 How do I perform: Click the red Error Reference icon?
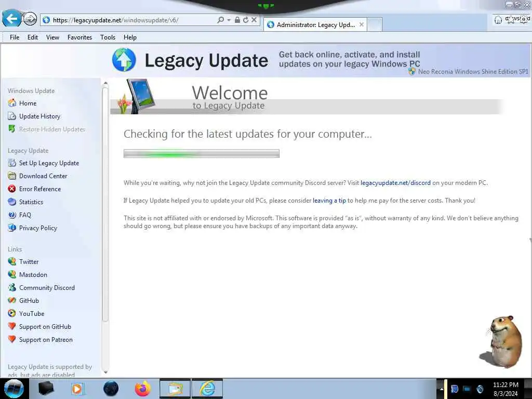(12, 189)
